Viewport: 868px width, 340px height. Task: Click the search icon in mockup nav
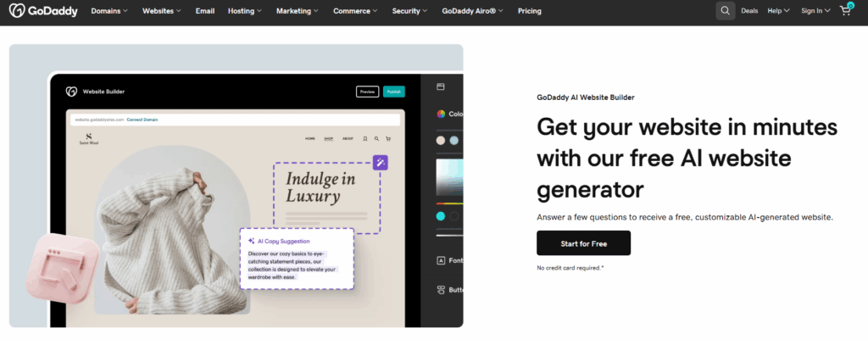point(376,139)
